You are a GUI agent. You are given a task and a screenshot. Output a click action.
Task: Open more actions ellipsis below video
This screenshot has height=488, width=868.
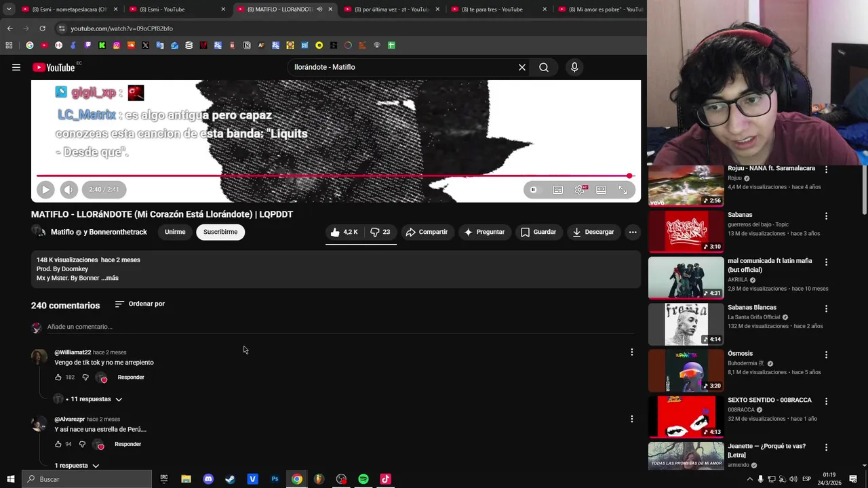[x=633, y=232]
